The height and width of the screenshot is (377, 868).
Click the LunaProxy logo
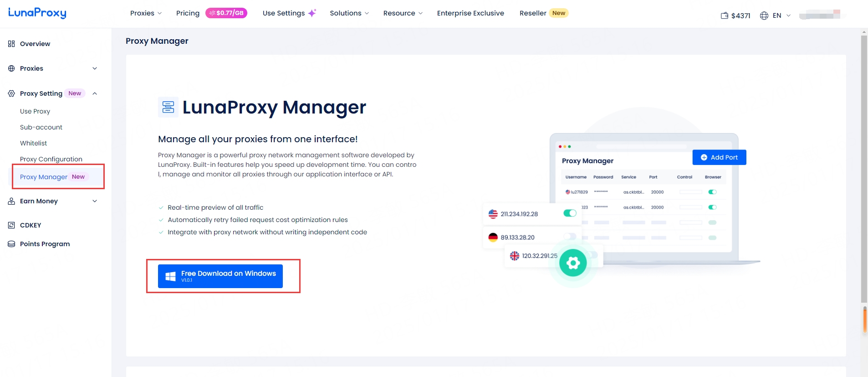coord(37,13)
